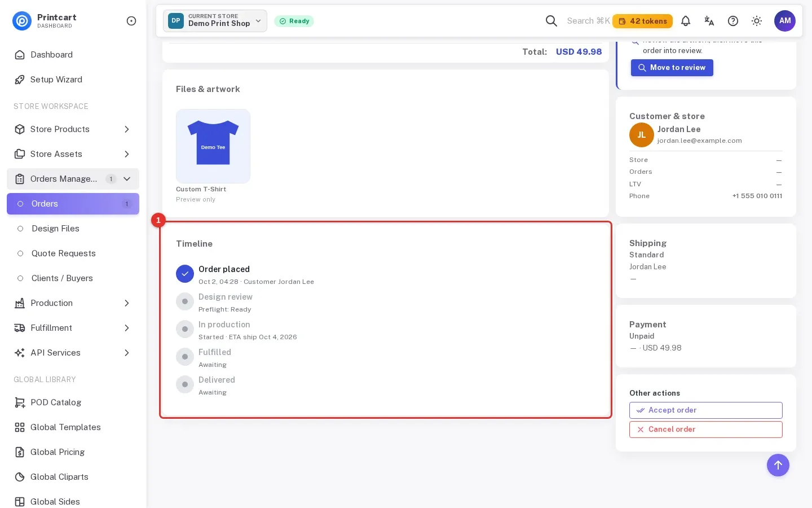Click the In production timeline marker
The image size is (812, 508).
(185, 329)
